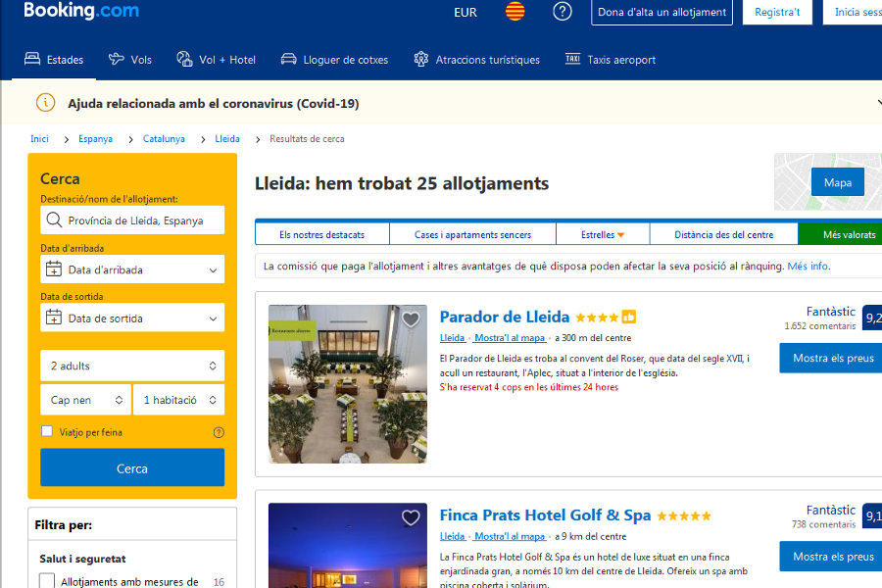Select the Vol + Hotel tab
The height and width of the screenshot is (588, 882).
216,60
